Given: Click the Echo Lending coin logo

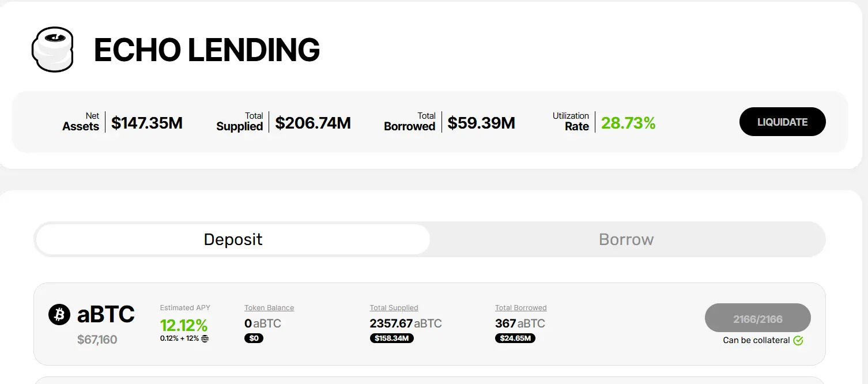Looking at the screenshot, I should [52, 50].
